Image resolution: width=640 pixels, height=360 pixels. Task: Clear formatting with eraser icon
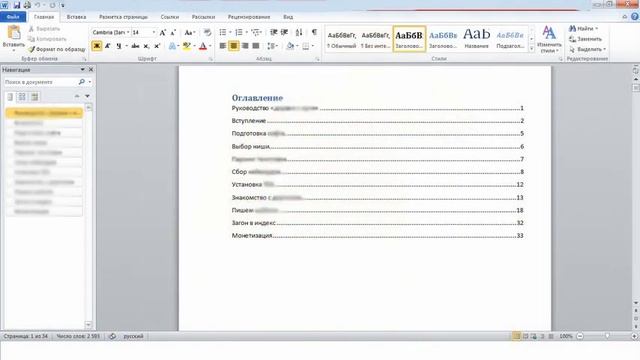pyautogui.click(x=207, y=32)
